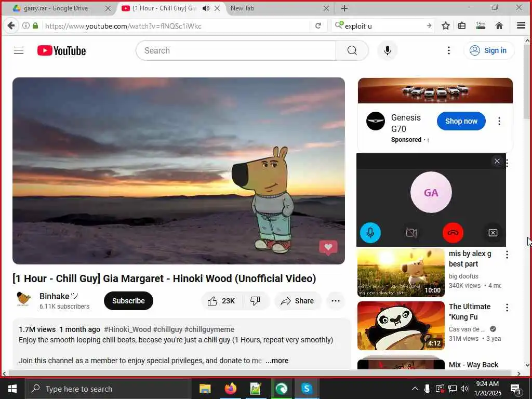Toggle microphone mute in call overlay
Image resolution: width=532 pixels, height=399 pixels.
370,233
